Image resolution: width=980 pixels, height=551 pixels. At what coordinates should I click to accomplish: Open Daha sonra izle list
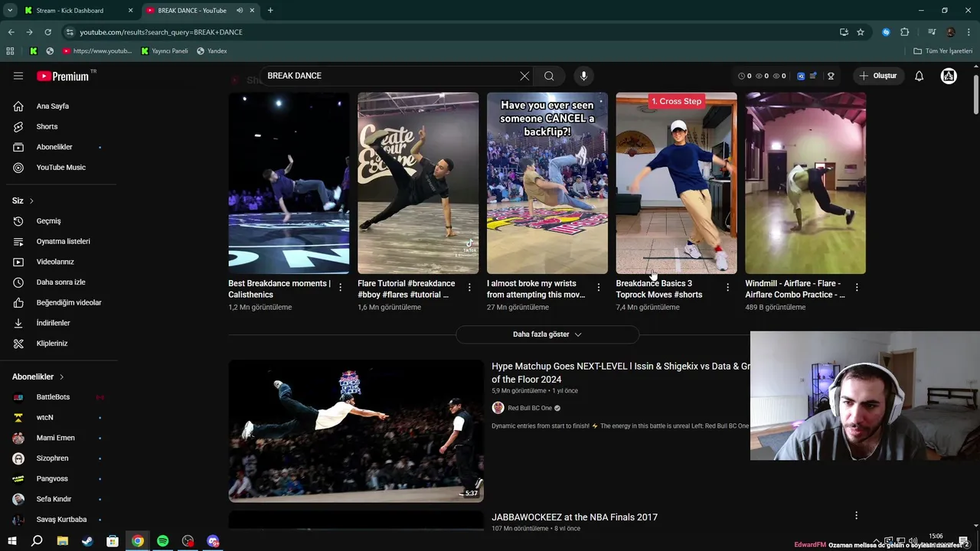point(61,282)
